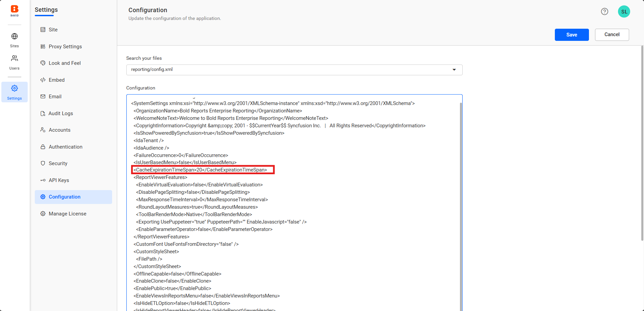
Task: Open the help question mark icon
Action: pyautogui.click(x=604, y=11)
